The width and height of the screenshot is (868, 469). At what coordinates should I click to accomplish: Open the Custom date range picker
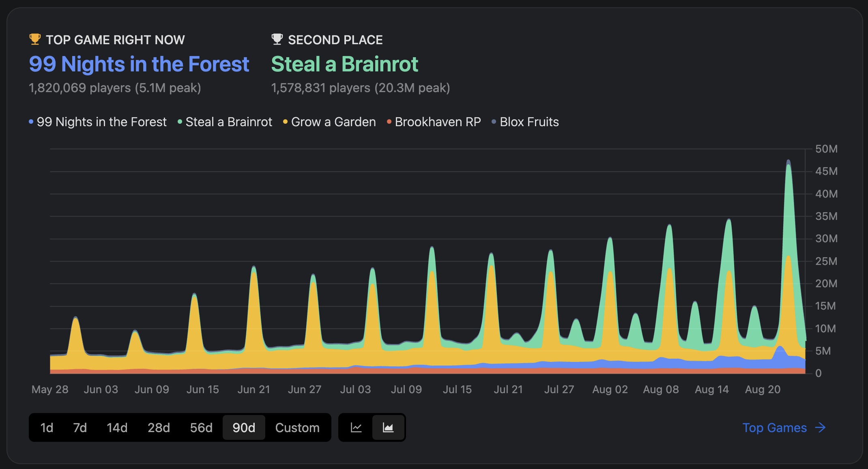[x=297, y=427]
